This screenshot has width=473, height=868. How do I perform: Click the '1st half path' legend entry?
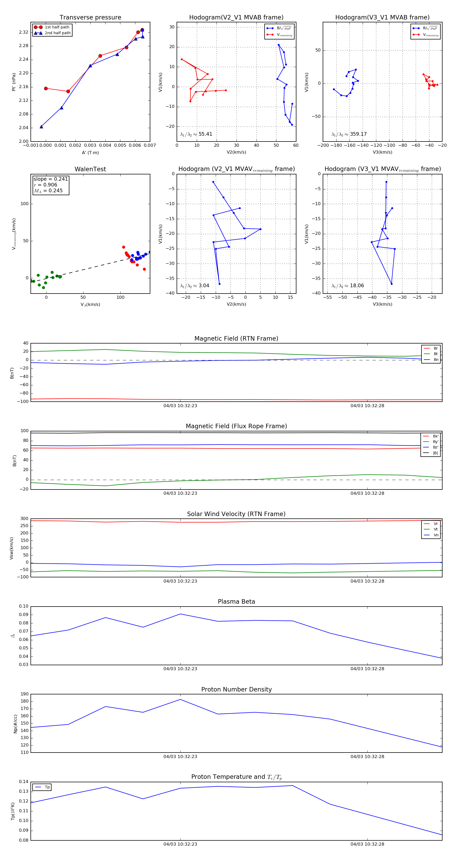(52, 27)
